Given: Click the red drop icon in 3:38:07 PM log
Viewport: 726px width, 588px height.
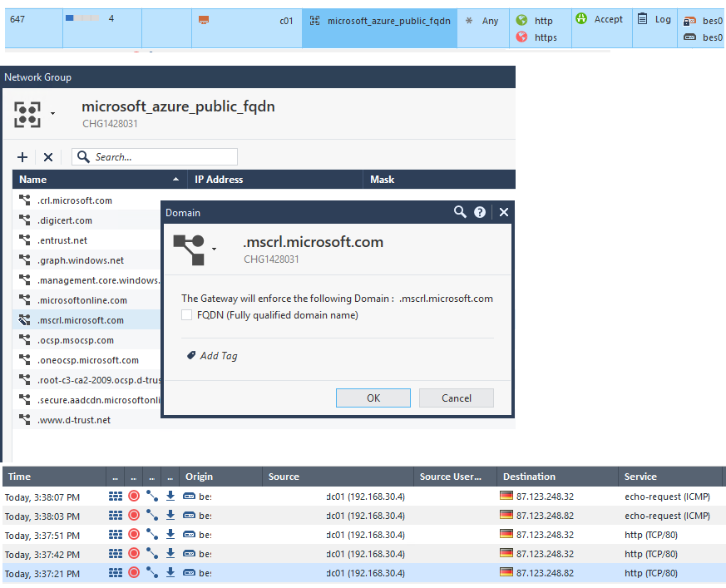Looking at the screenshot, I should 134,497.
